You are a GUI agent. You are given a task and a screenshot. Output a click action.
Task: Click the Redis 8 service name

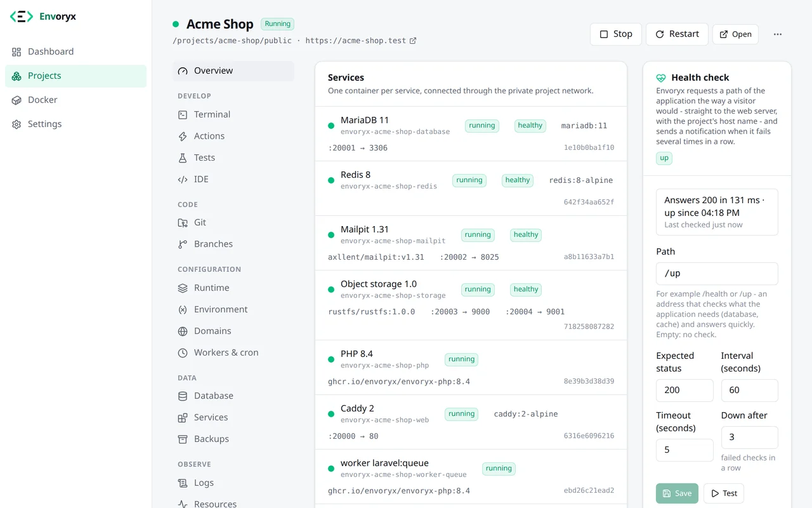pyautogui.click(x=355, y=175)
